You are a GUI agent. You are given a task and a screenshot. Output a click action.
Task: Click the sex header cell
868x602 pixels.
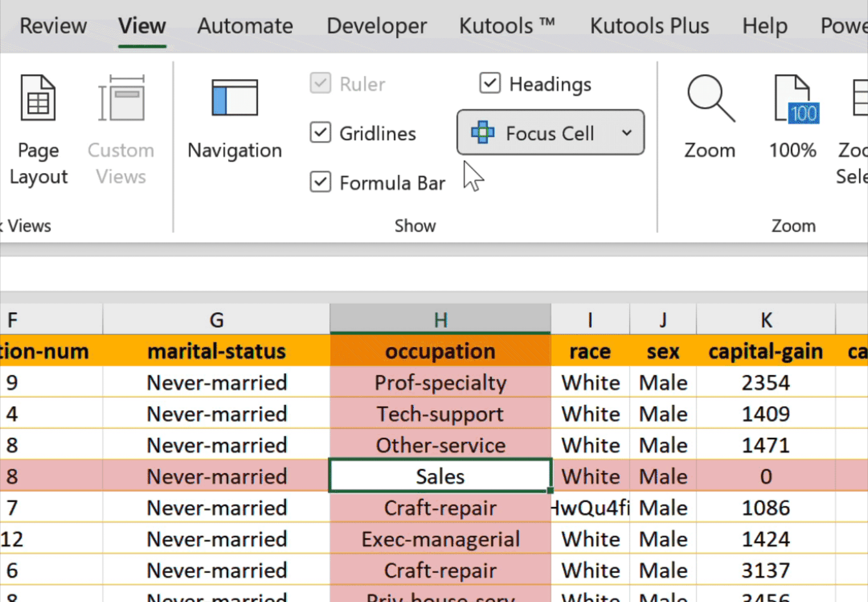click(x=663, y=351)
